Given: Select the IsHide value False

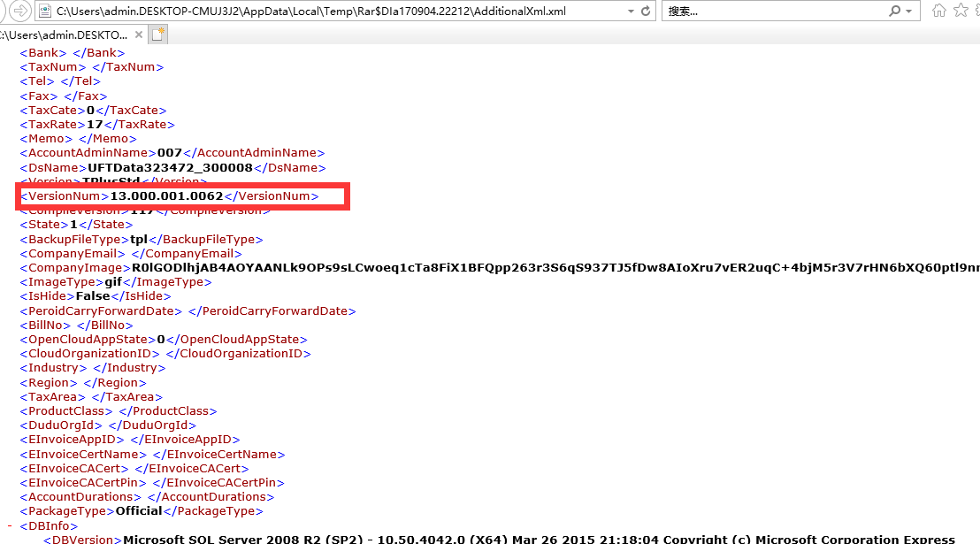Looking at the screenshot, I should (93, 295).
